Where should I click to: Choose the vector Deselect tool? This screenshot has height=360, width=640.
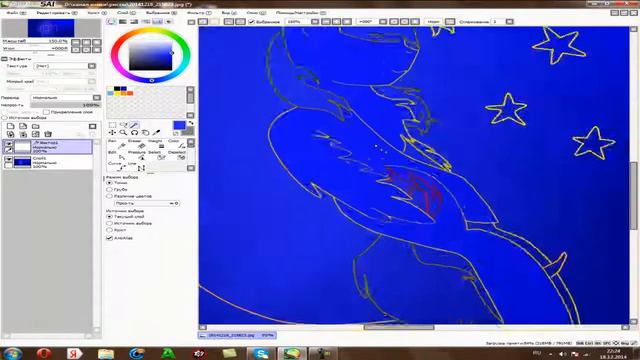(x=176, y=155)
